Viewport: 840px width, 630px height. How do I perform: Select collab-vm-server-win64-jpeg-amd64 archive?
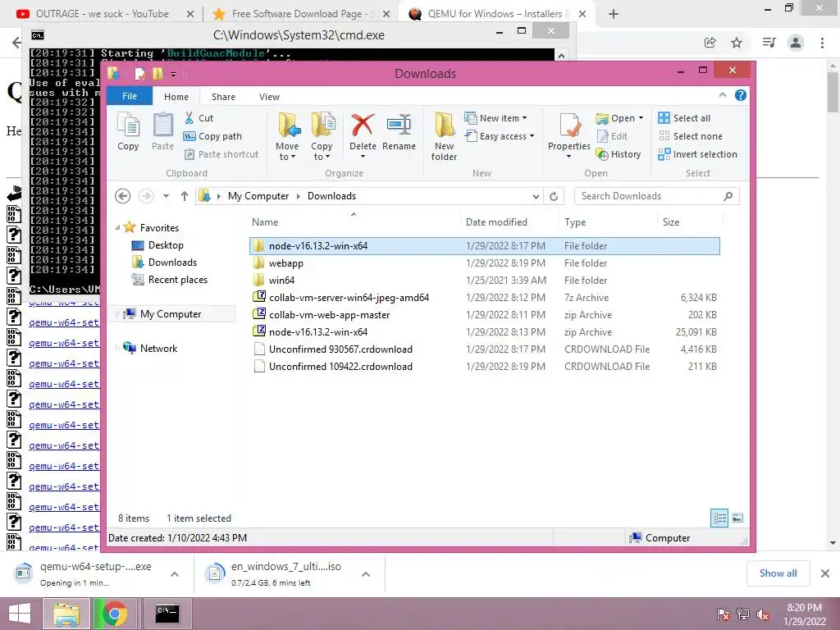(x=485, y=297)
